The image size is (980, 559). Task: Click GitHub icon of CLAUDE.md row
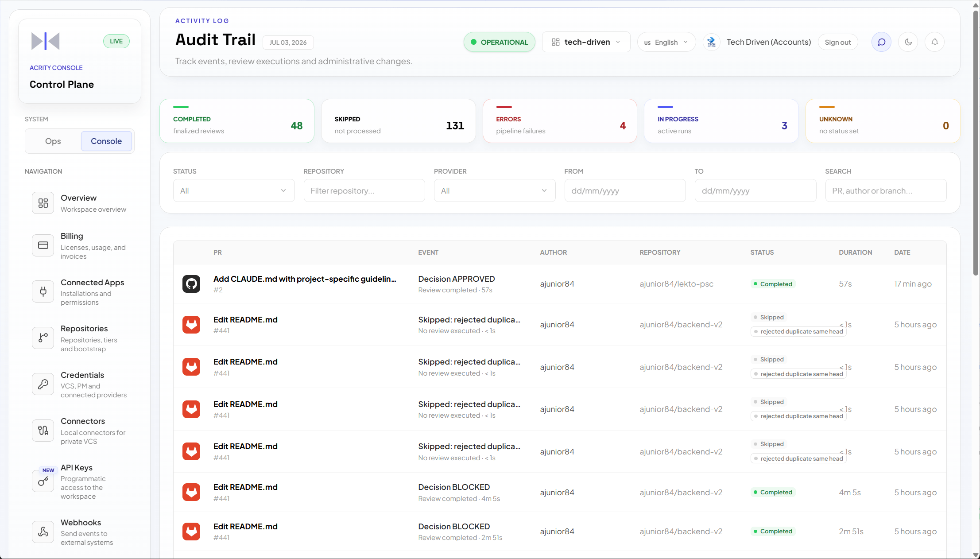point(191,284)
